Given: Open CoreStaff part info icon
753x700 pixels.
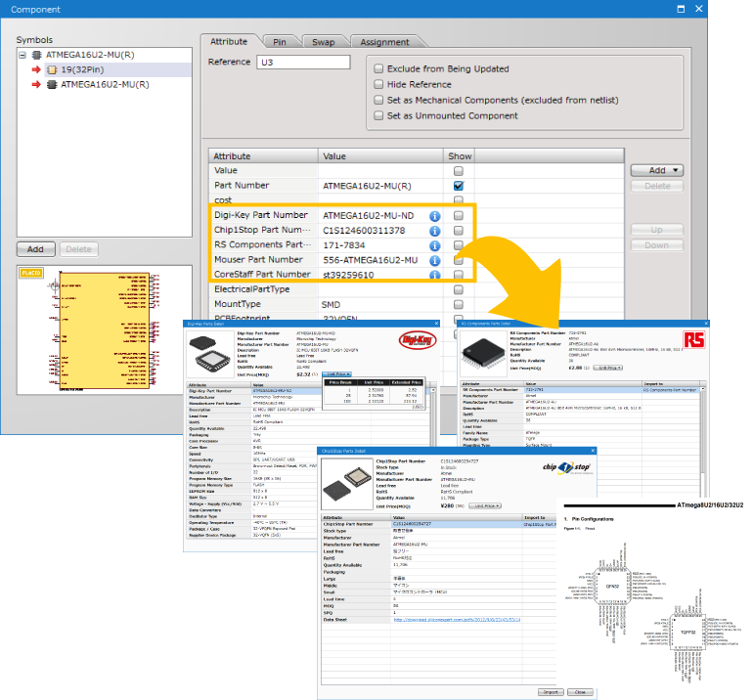Looking at the screenshot, I should coord(434,275).
